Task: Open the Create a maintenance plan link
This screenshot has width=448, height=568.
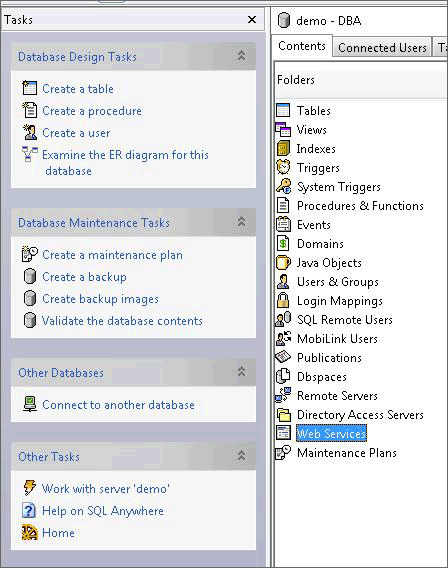Action: coord(112,255)
